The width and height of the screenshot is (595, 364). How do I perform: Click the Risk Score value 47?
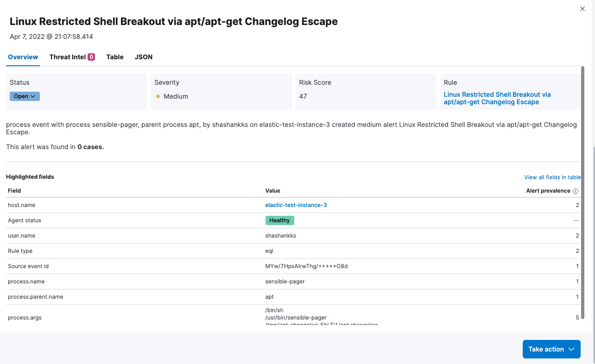(303, 96)
